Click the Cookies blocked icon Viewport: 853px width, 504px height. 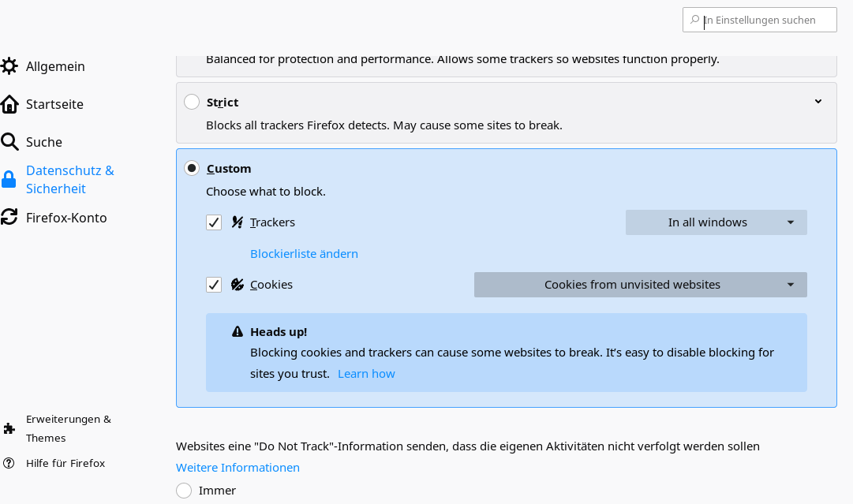coord(238,285)
